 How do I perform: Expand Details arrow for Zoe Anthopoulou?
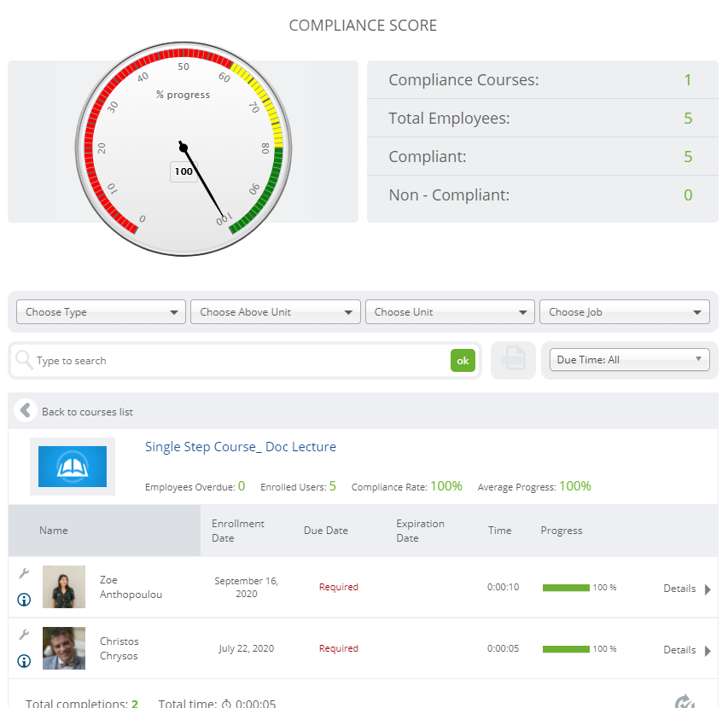coord(708,589)
